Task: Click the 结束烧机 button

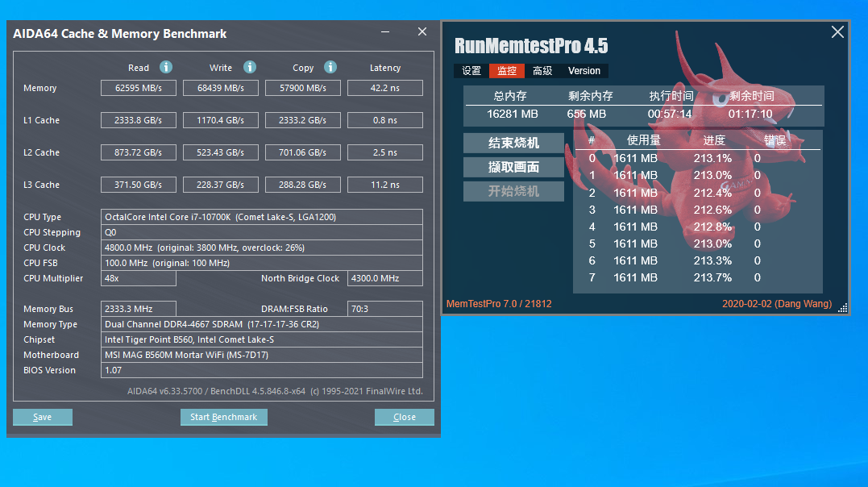Action: click(x=513, y=143)
